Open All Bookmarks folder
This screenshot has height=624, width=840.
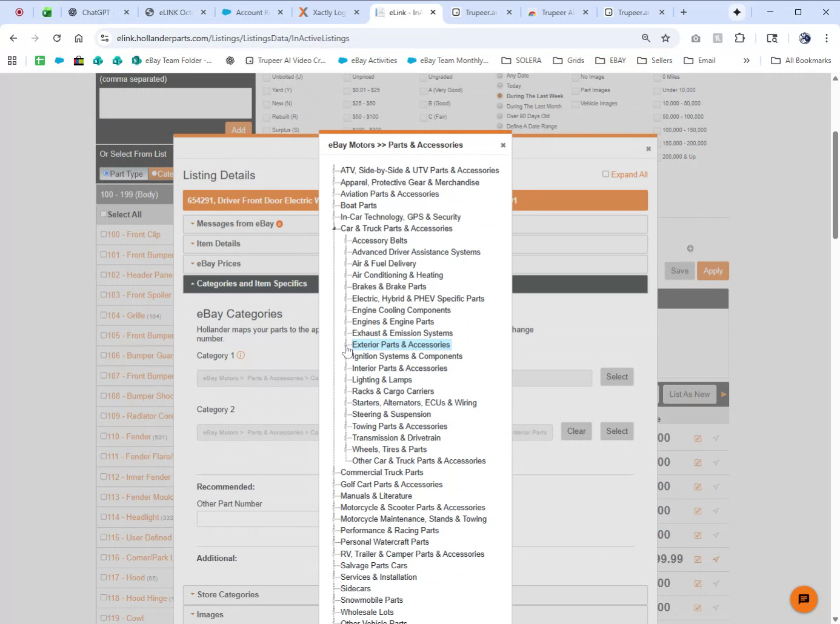click(x=801, y=61)
